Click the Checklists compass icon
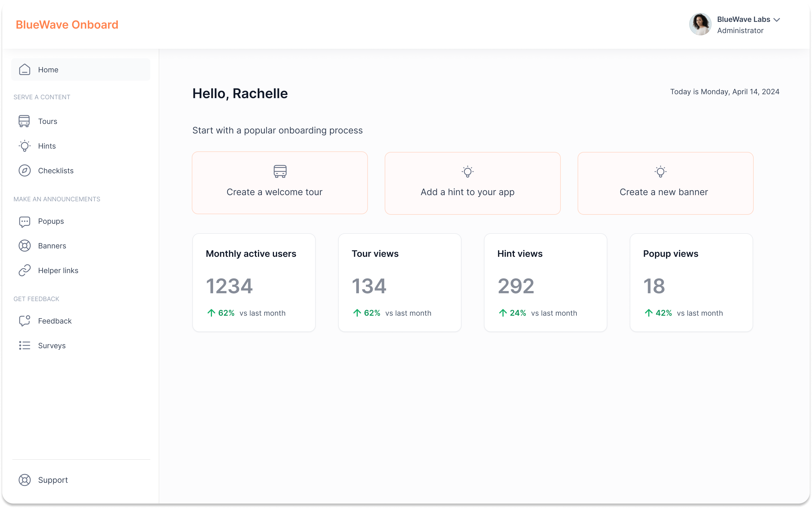Screen dimensions: 812x508 pyautogui.click(x=24, y=171)
